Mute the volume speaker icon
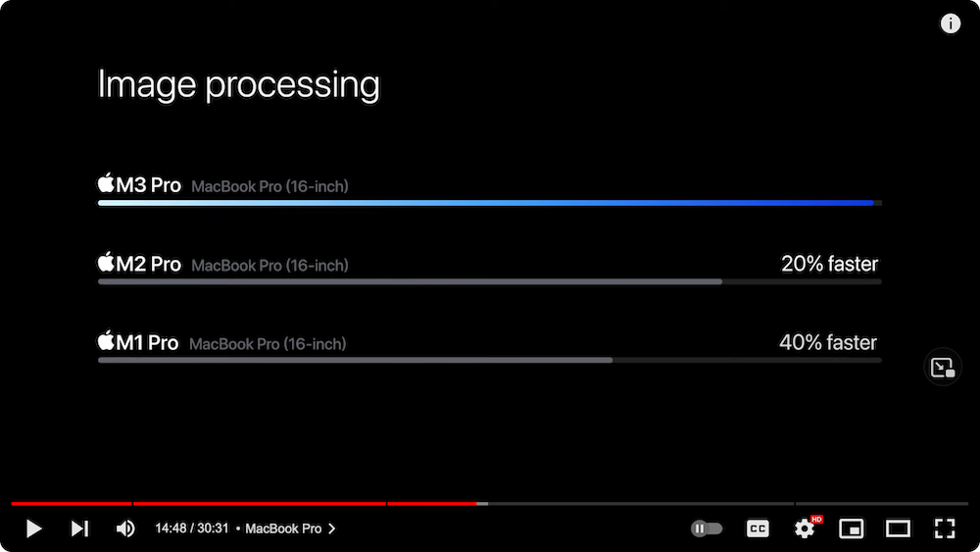980x552 pixels. coord(125,528)
